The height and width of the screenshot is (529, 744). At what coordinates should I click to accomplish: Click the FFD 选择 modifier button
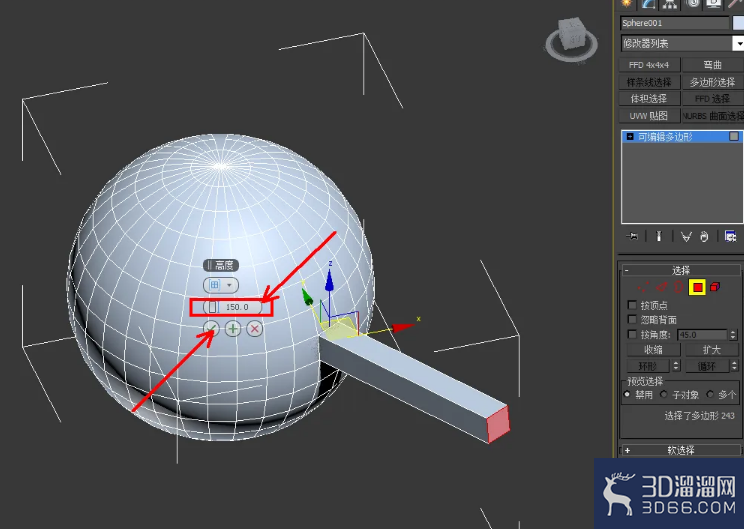[x=713, y=99]
